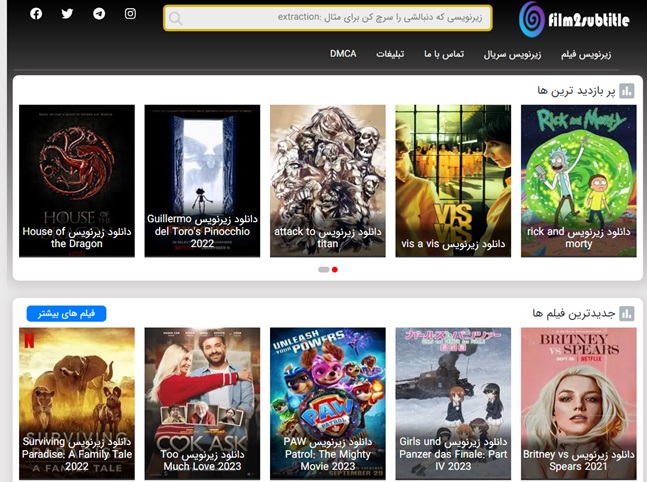Viewport: 647px width, 482px height.
Task: Open Surviving Paradise: A Family Tale poster
Action: click(x=77, y=404)
